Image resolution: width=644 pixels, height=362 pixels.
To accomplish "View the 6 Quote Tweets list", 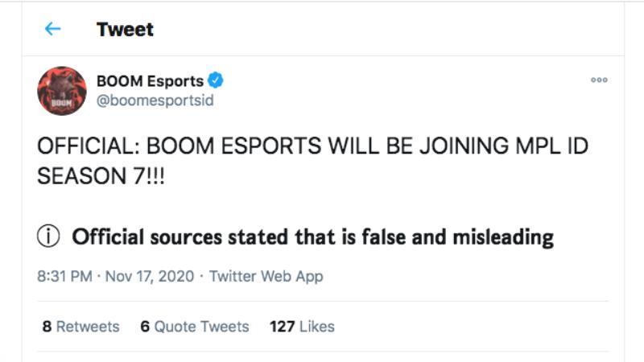I will [195, 327].
